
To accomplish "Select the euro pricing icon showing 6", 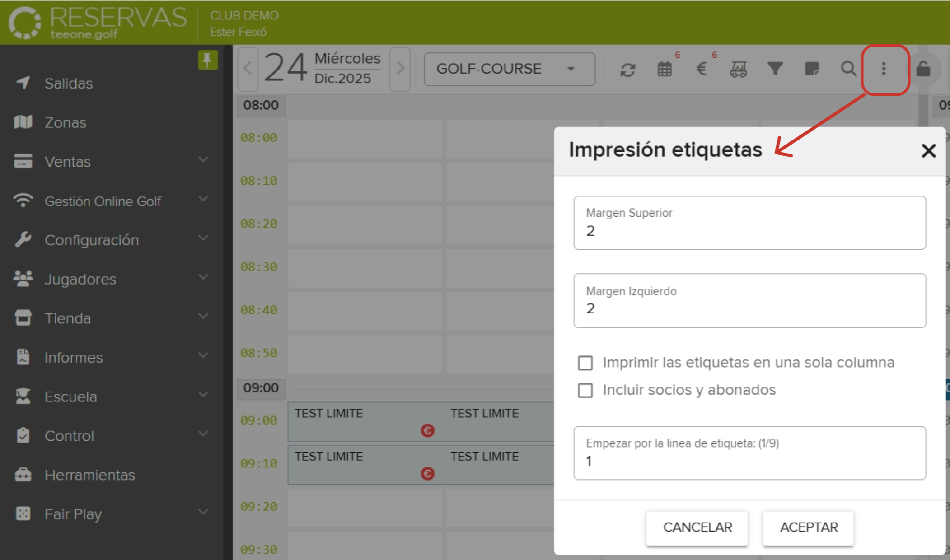I will pos(701,69).
